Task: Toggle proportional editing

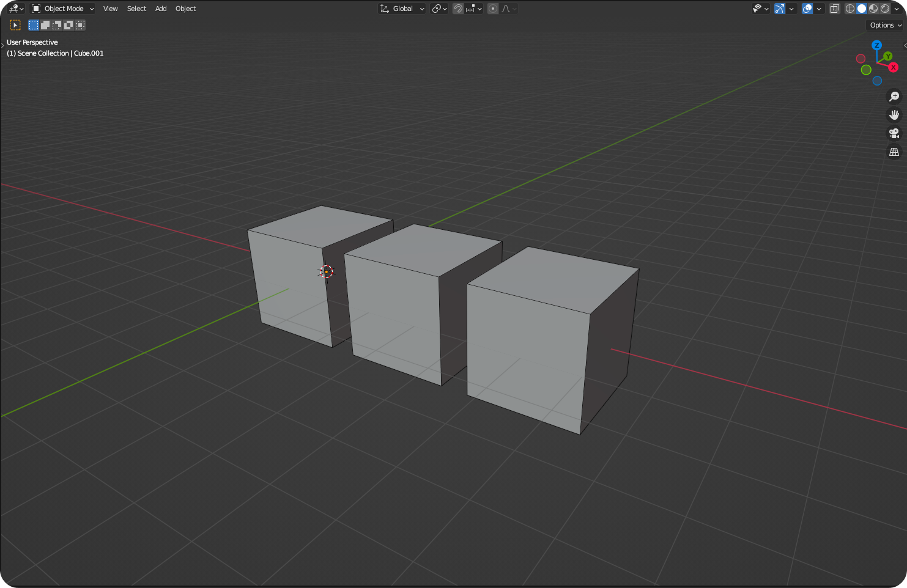Action: 493,9
